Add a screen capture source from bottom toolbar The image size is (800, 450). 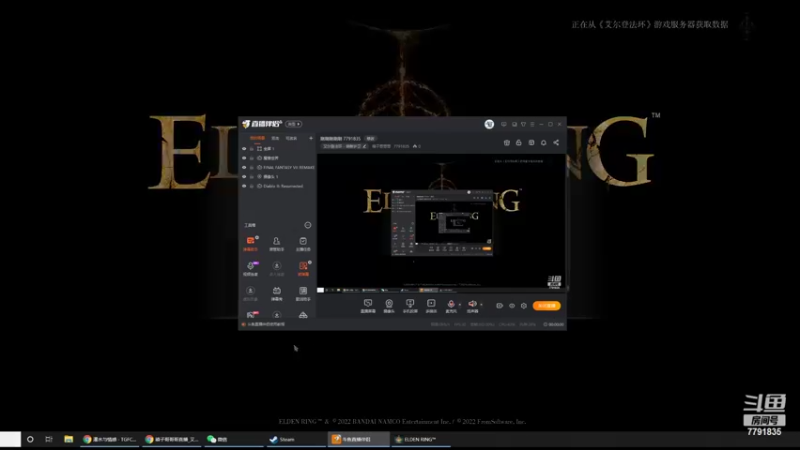point(368,306)
